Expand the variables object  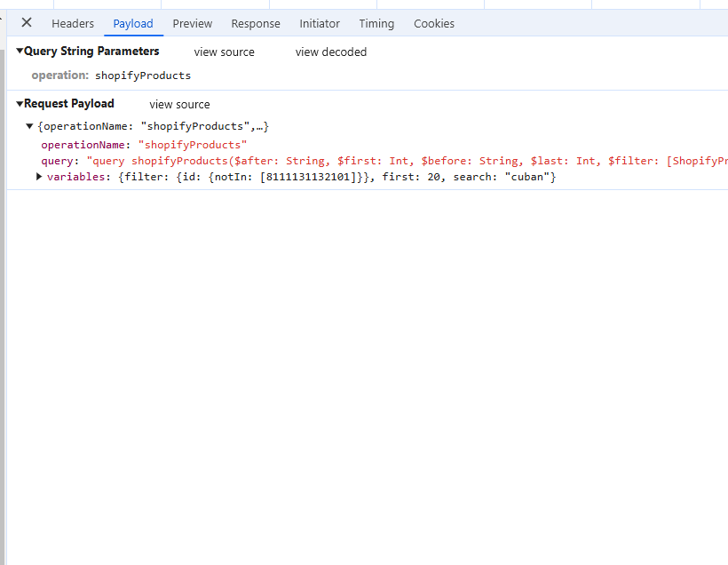39,176
